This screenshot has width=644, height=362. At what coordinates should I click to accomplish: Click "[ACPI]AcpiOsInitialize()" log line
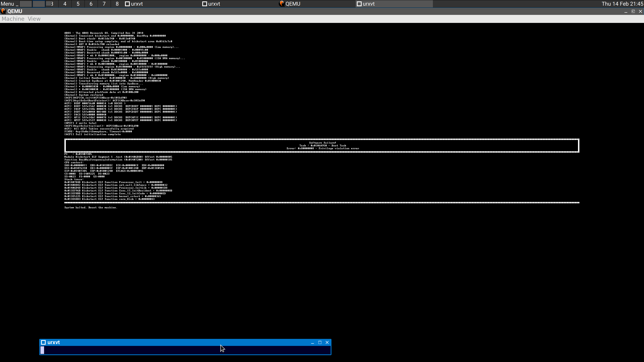(101, 126)
